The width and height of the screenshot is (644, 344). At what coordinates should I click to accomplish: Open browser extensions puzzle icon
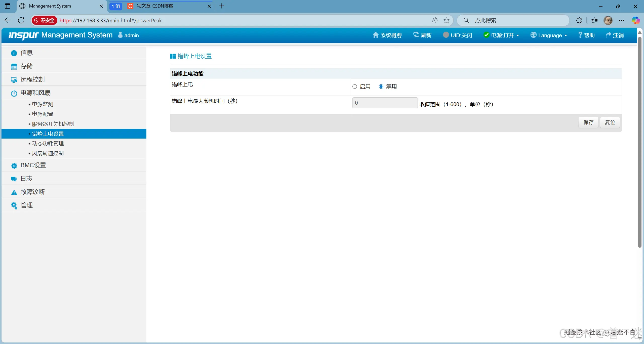(579, 20)
